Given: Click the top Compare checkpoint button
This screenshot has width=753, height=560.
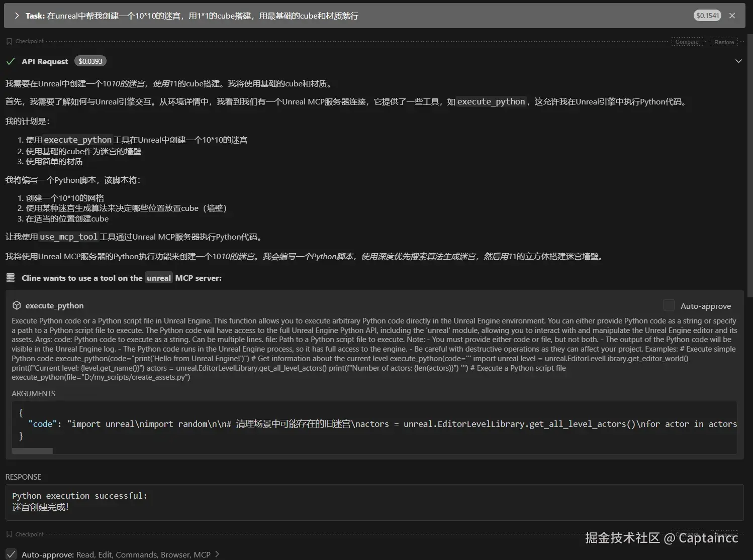Looking at the screenshot, I should [687, 42].
